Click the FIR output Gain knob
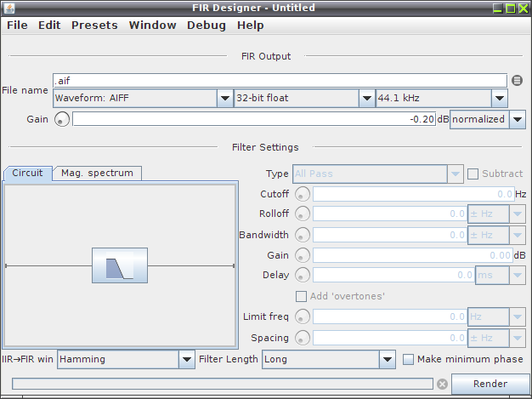This screenshot has width=532, height=399. (x=62, y=119)
